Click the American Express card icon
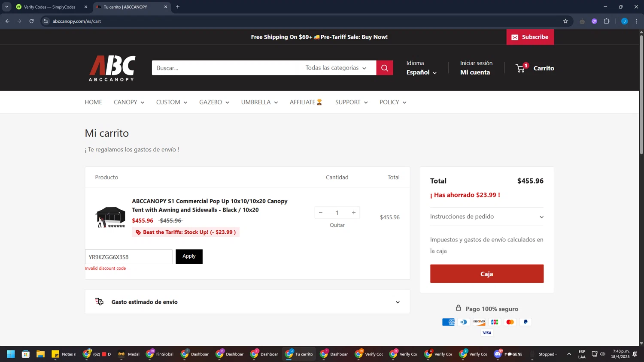Image resolution: width=644 pixels, height=362 pixels. coord(448,322)
